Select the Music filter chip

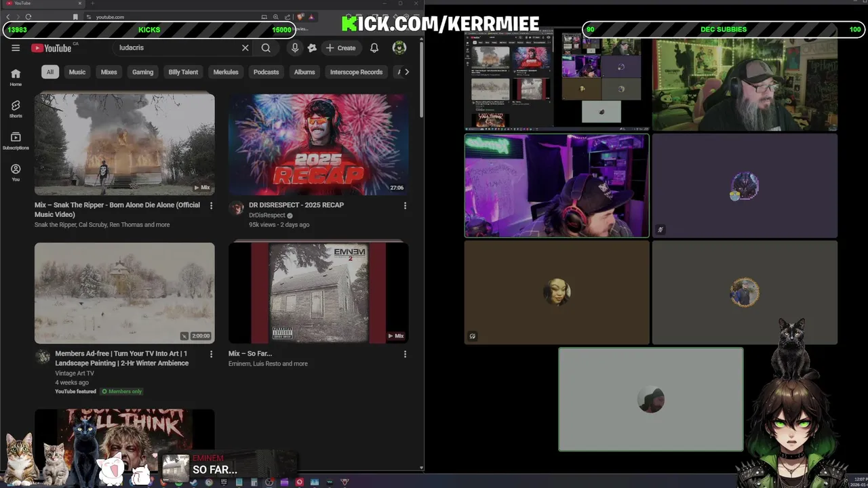(77, 72)
